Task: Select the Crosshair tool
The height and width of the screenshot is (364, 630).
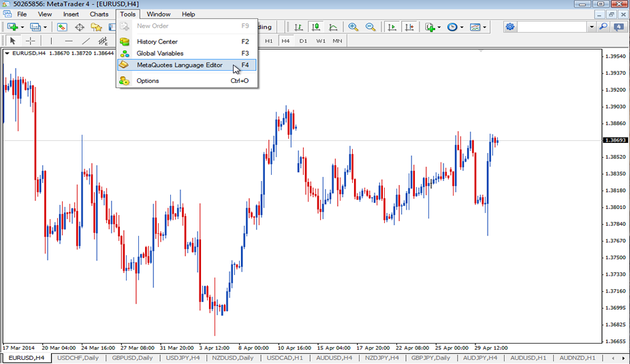Action: [30, 41]
